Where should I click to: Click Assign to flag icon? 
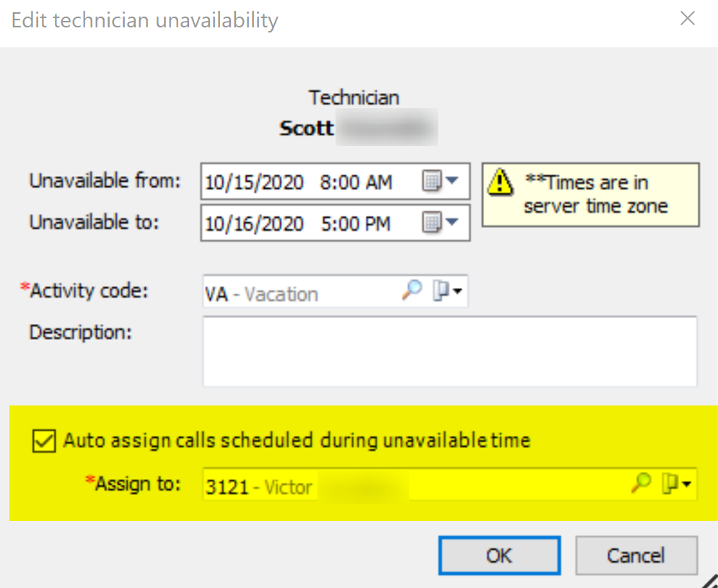click(670, 483)
